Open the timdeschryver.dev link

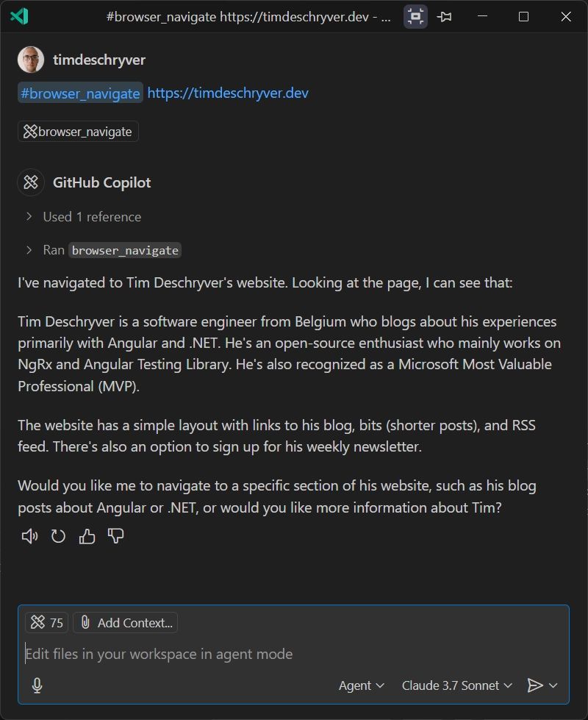tap(228, 93)
